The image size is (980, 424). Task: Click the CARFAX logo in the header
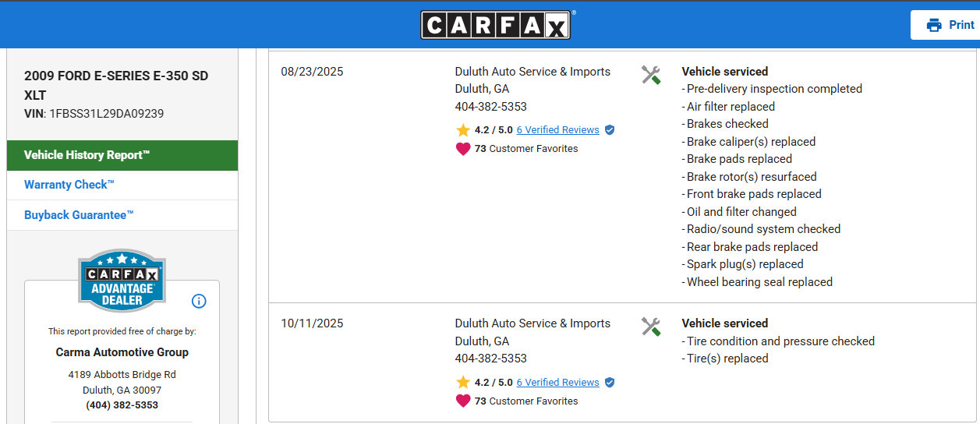(x=496, y=25)
